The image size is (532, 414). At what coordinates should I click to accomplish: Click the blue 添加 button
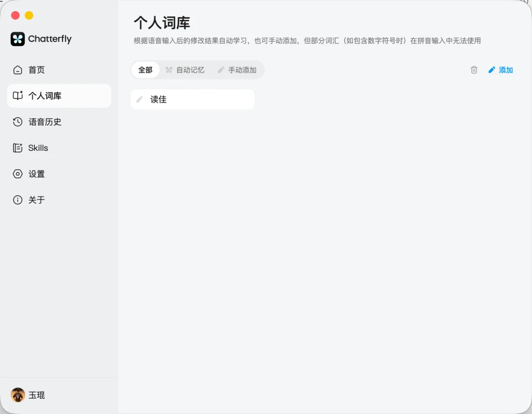(x=501, y=70)
